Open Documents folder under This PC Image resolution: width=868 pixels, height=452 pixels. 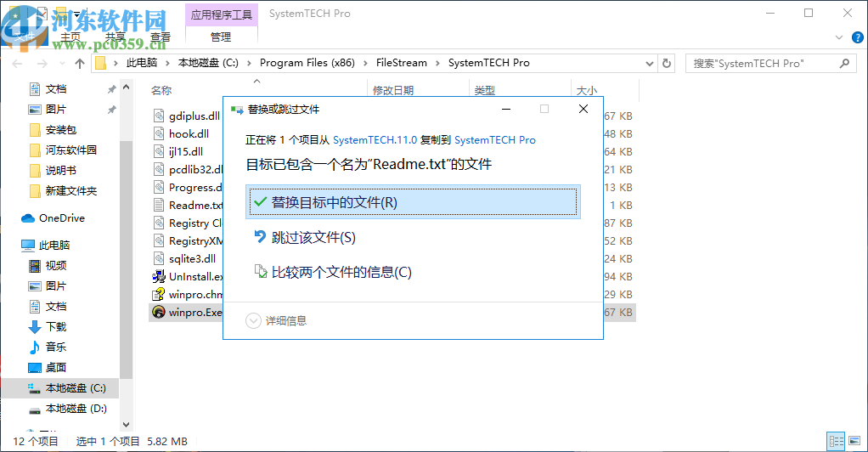coord(56,307)
